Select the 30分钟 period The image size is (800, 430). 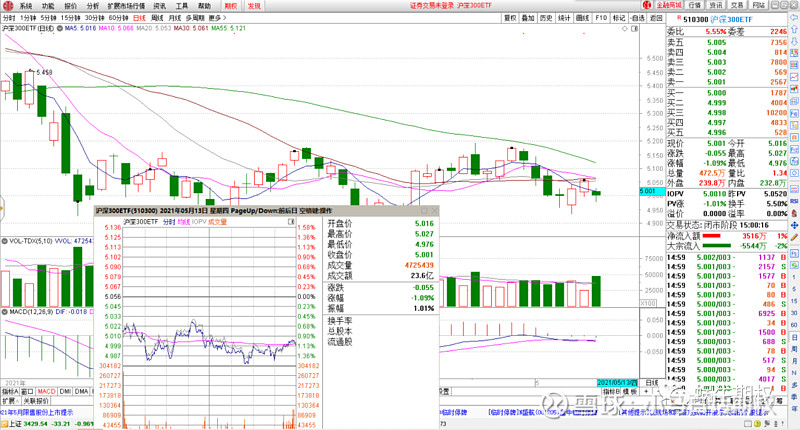95,18
